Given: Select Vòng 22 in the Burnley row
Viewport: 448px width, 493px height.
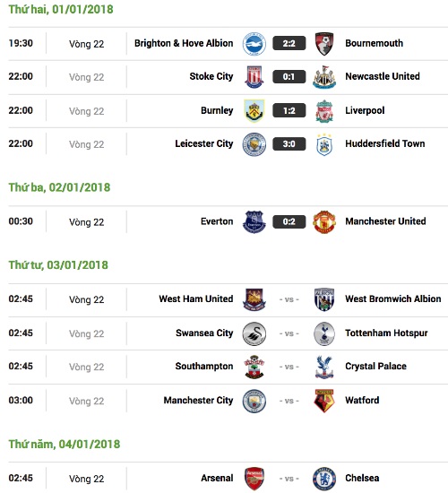Looking at the screenshot, I should pos(86,111).
